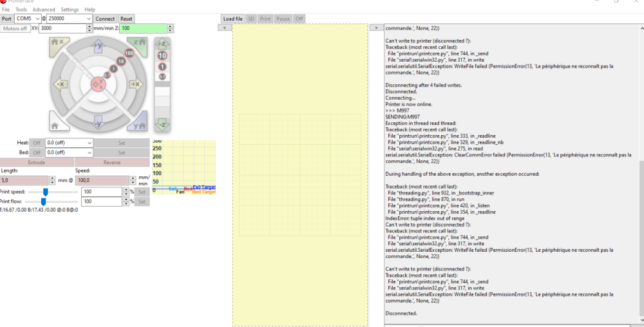
Task: Select 0.1 mm XY step ring
Action: [x=107, y=75]
